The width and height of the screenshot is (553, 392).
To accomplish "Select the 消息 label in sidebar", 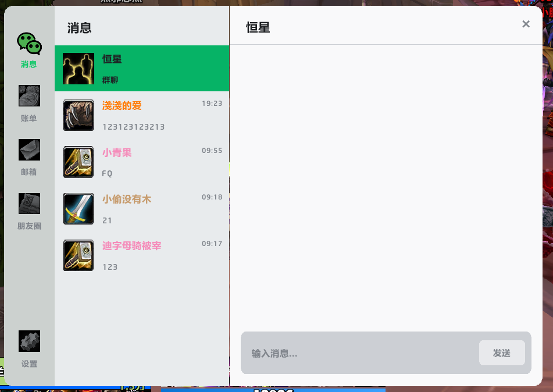I will coord(29,64).
